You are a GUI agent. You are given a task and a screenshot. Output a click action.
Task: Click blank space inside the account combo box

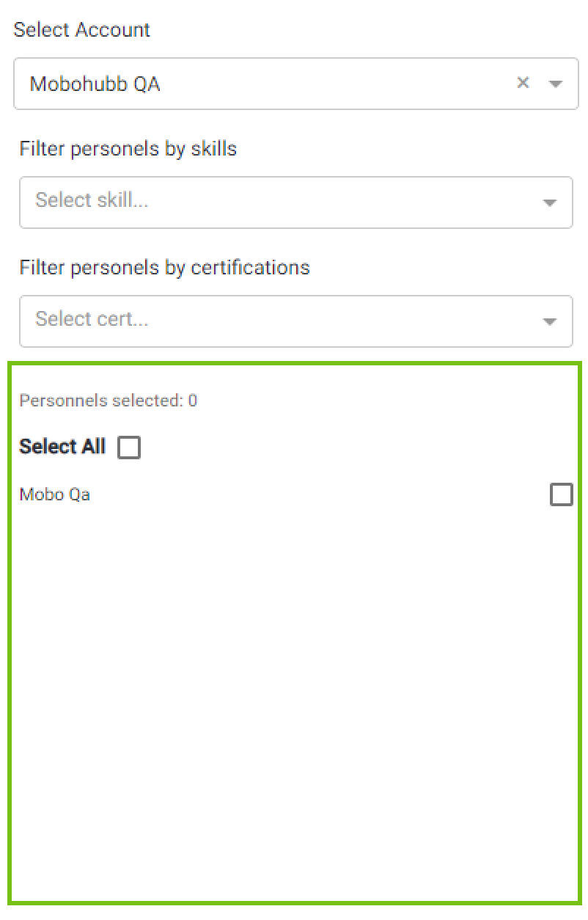(x=330, y=84)
